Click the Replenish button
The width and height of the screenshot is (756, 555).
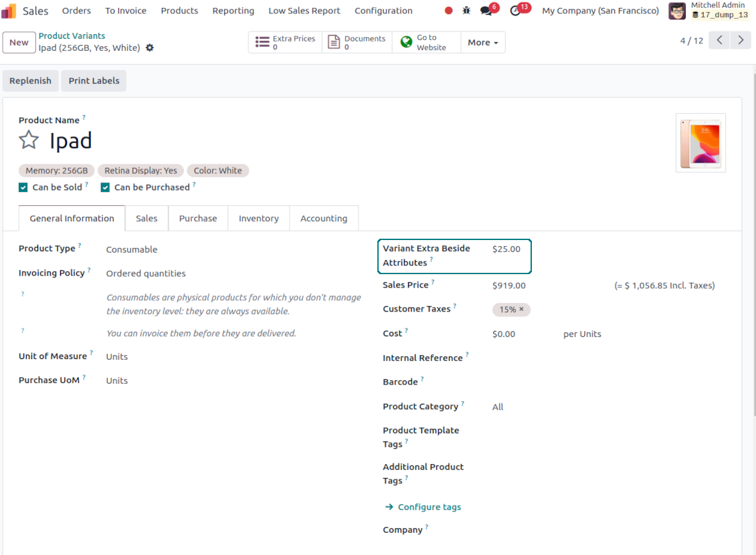[30, 80]
